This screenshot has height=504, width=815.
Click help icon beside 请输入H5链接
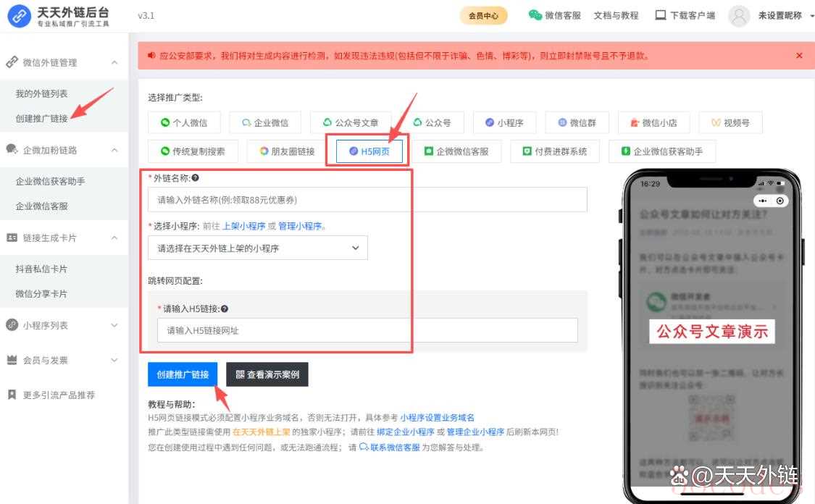pos(225,308)
